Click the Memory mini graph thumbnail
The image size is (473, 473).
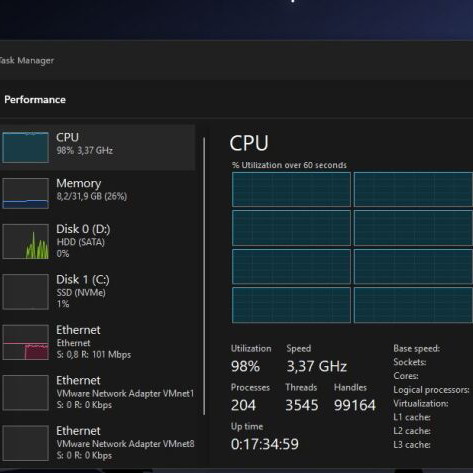click(25, 193)
